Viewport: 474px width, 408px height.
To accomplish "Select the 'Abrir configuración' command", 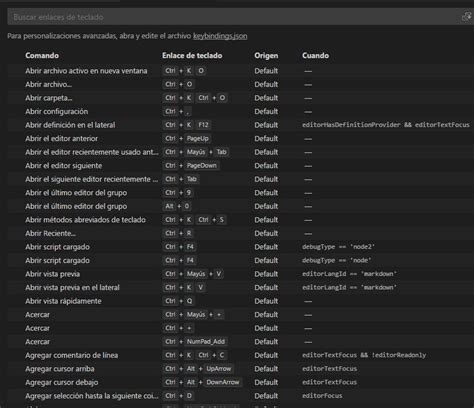I will pos(57,111).
